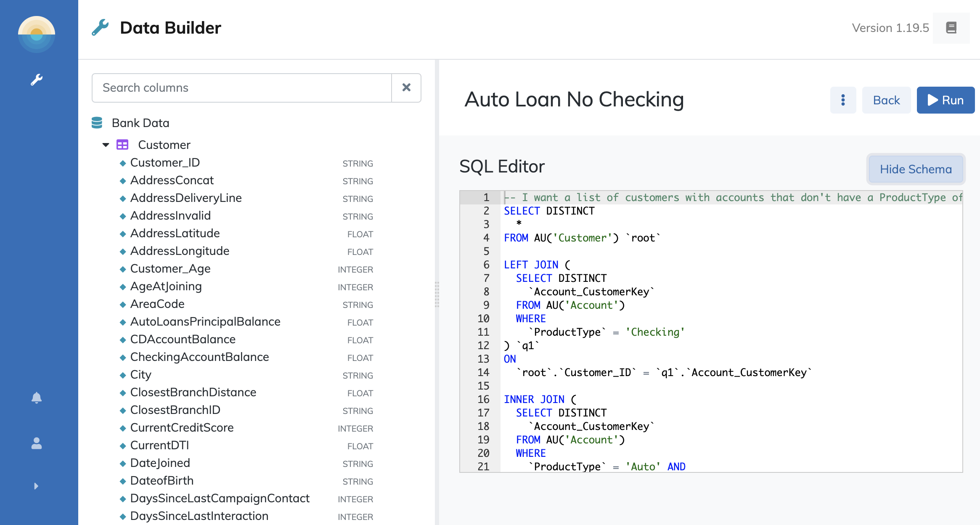The height and width of the screenshot is (525, 980).
Task: Click the ON keyword on line 13
Action: coord(510,359)
